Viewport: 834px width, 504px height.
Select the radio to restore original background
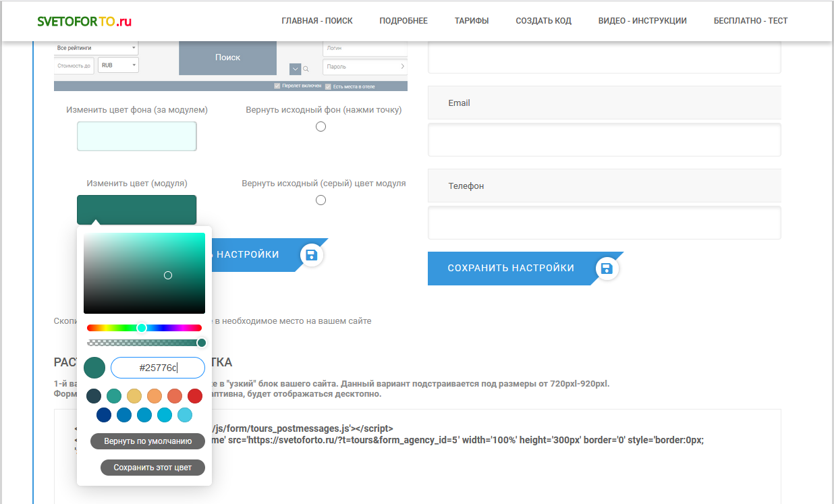(x=321, y=127)
